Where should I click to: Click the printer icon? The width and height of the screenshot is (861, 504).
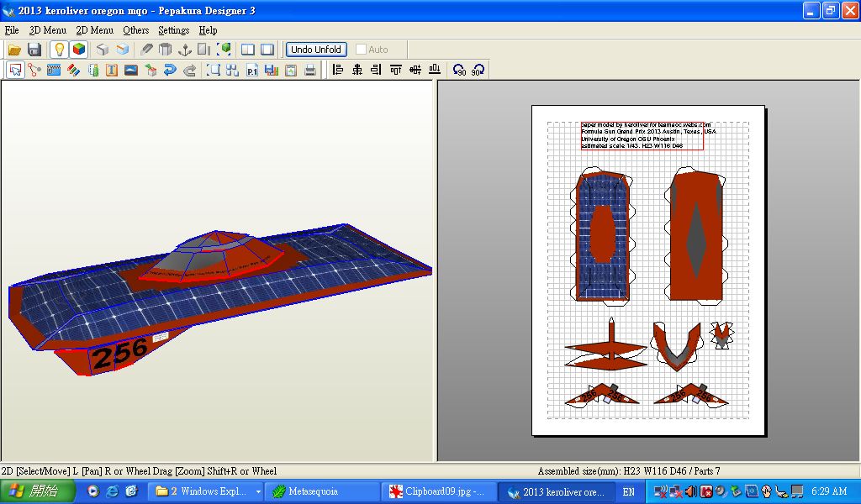click(x=310, y=71)
